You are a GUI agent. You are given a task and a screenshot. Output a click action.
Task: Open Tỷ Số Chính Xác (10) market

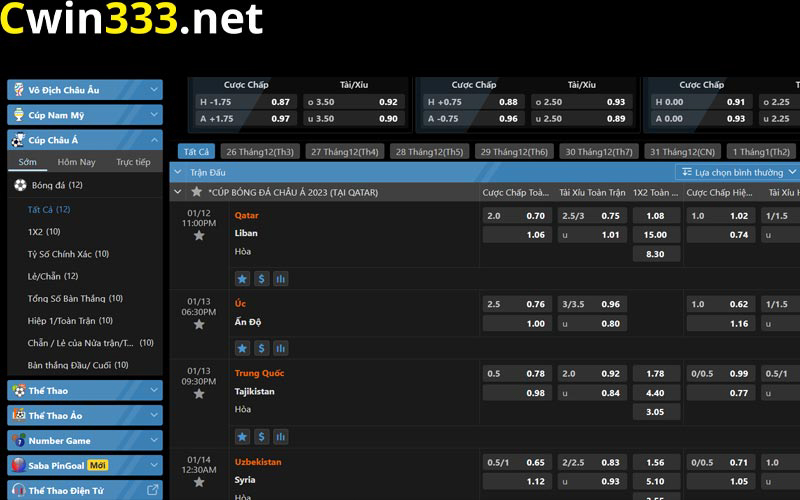(x=68, y=254)
